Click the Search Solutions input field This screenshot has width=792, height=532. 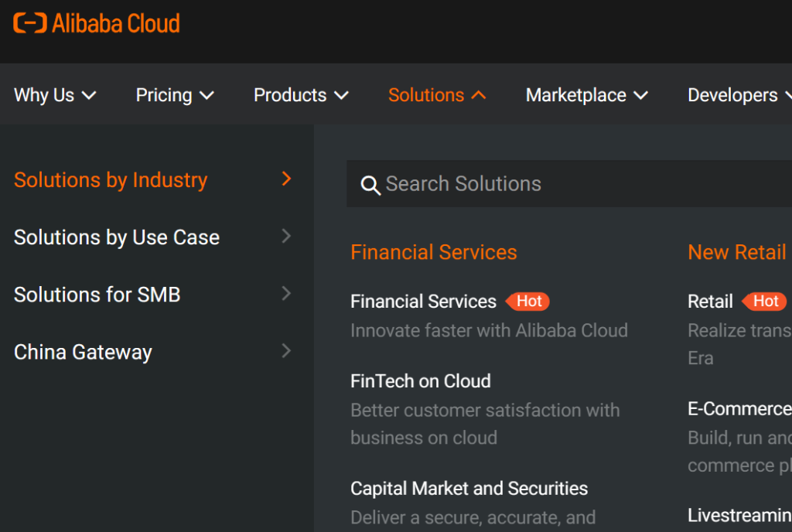(x=569, y=184)
